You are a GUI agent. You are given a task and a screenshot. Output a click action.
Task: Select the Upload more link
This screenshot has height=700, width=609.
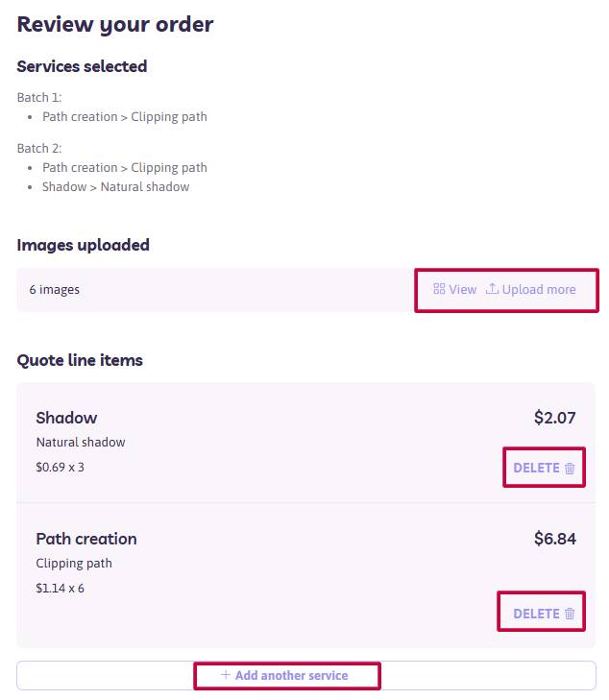(531, 290)
